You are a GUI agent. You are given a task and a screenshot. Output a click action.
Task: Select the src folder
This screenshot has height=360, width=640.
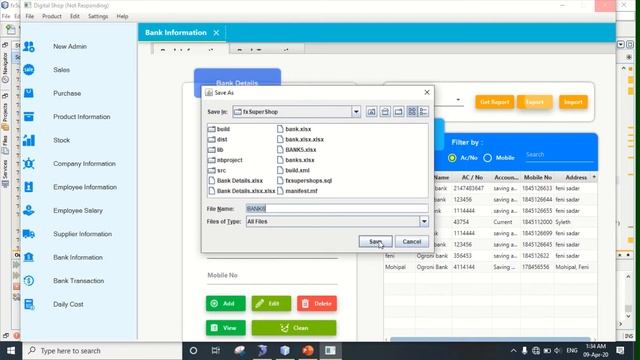coord(217,170)
